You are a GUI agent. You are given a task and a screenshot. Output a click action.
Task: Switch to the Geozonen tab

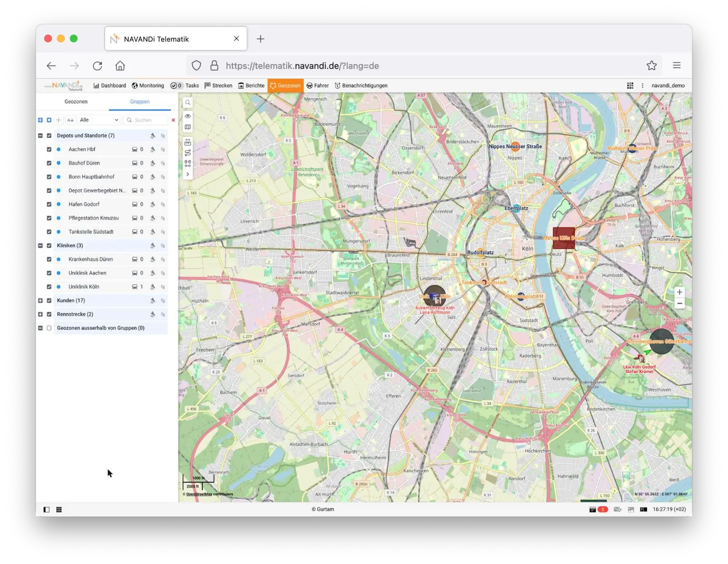click(76, 102)
